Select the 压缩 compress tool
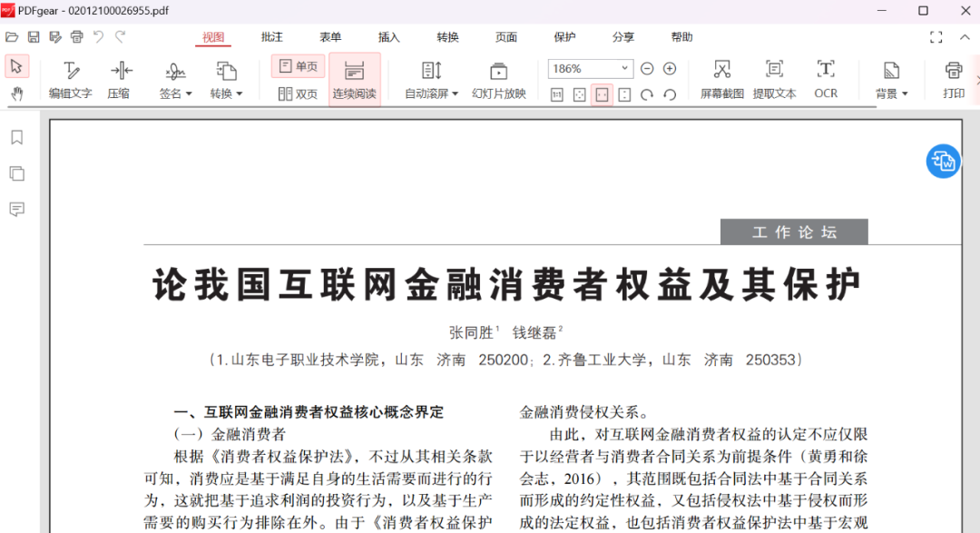This screenshot has width=980, height=533. [x=119, y=80]
